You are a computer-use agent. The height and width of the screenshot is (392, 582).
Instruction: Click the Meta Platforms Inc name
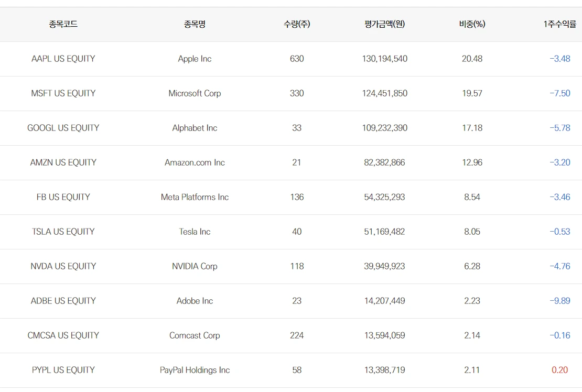point(195,197)
